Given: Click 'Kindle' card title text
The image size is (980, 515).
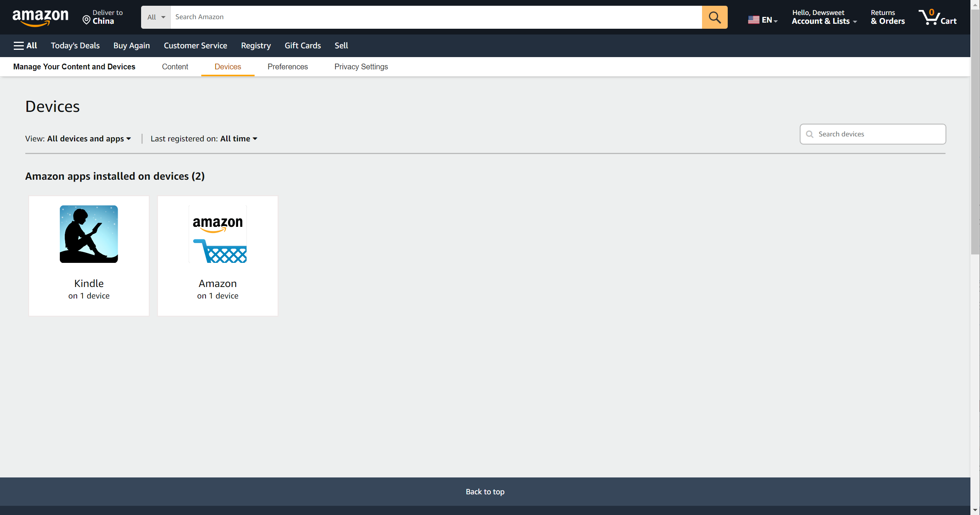Looking at the screenshot, I should [x=89, y=284].
